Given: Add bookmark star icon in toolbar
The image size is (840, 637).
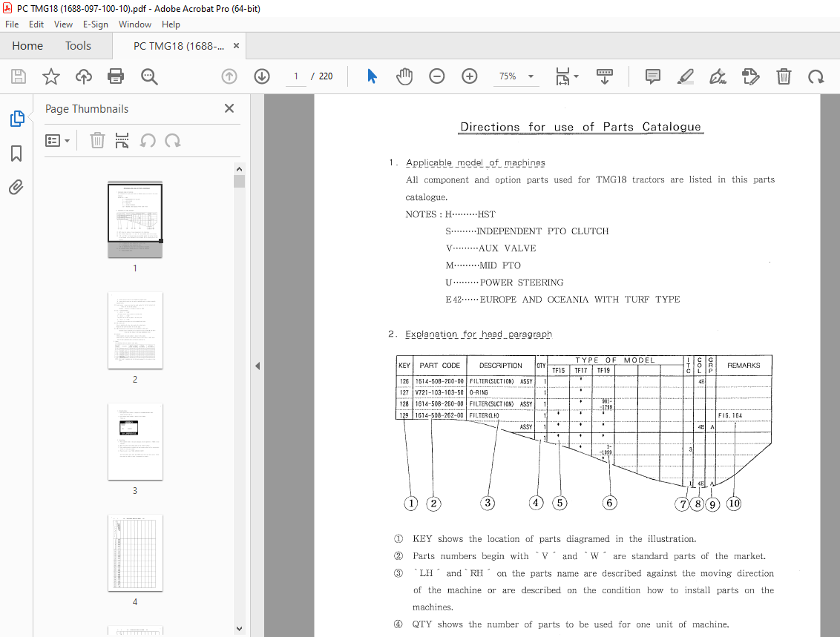Looking at the screenshot, I should [x=51, y=76].
